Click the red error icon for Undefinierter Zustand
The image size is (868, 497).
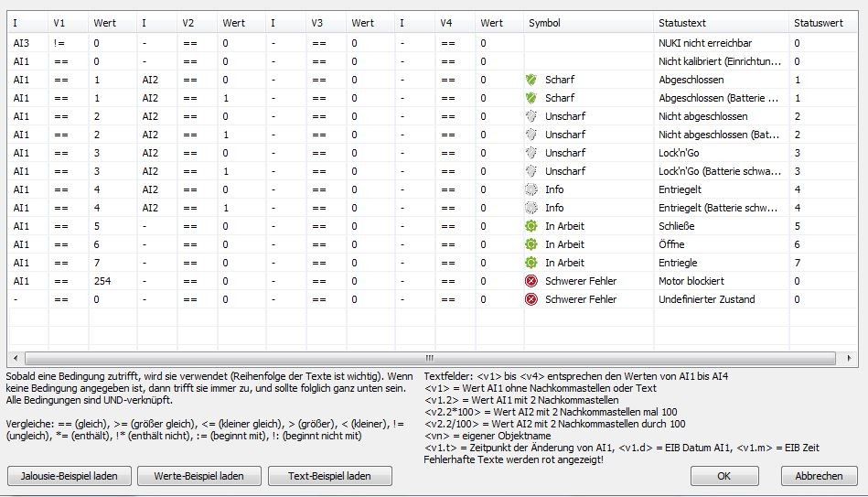[530, 299]
